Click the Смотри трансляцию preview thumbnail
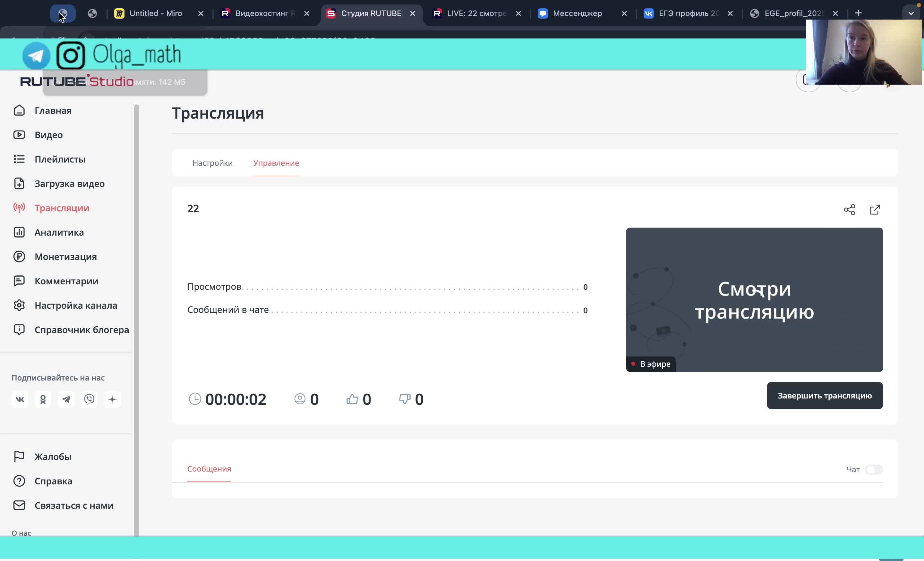Viewport: 924px width, 561px height. [754, 299]
